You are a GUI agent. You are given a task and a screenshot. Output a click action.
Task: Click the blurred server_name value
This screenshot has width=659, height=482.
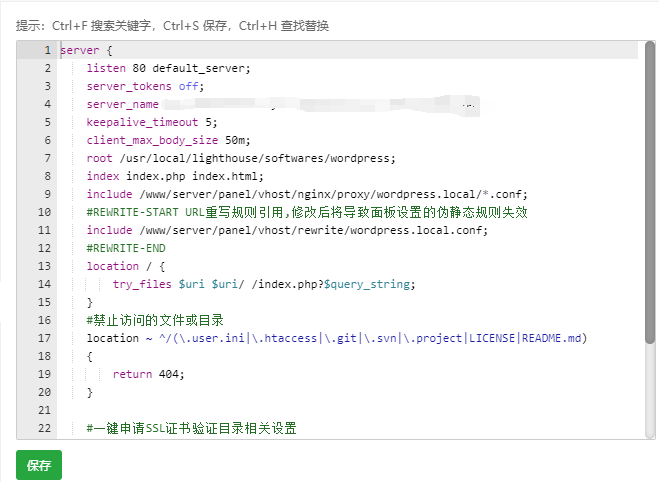320,104
